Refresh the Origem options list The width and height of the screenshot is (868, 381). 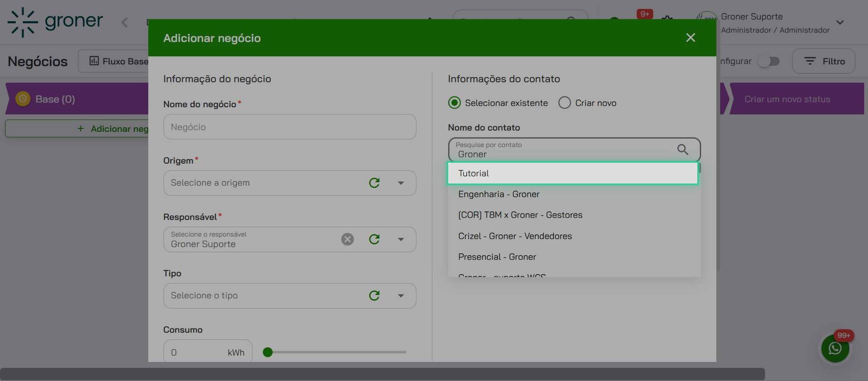point(374,183)
